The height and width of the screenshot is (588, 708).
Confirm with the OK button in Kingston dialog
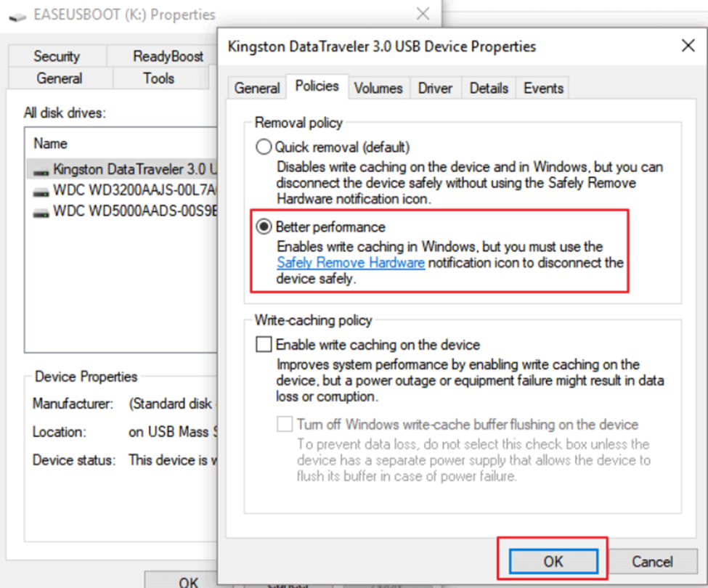coord(553,561)
